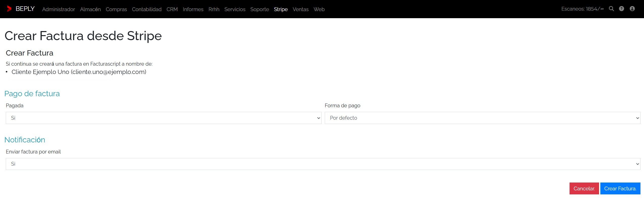
Task: Click the BEPLY brand name
Action: pos(25,9)
